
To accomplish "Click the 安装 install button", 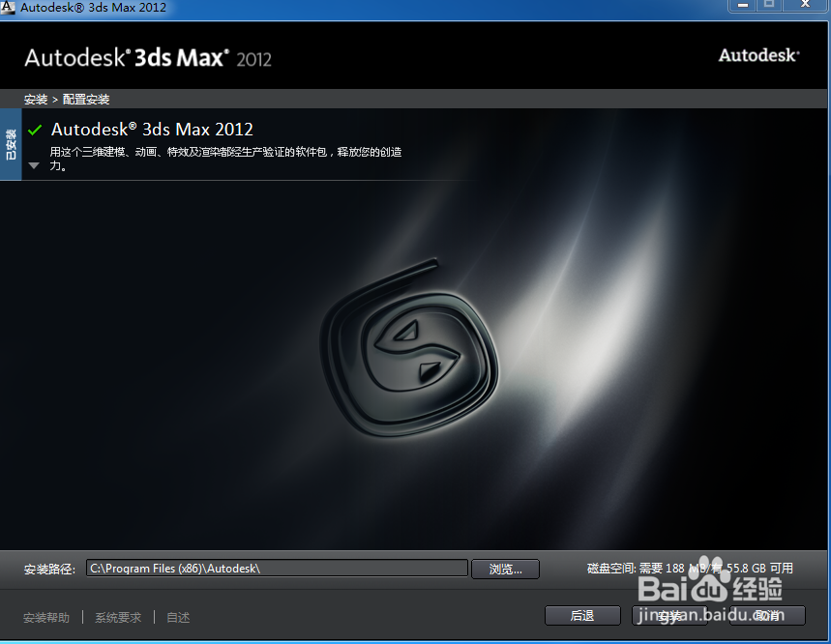I will click(x=669, y=615).
